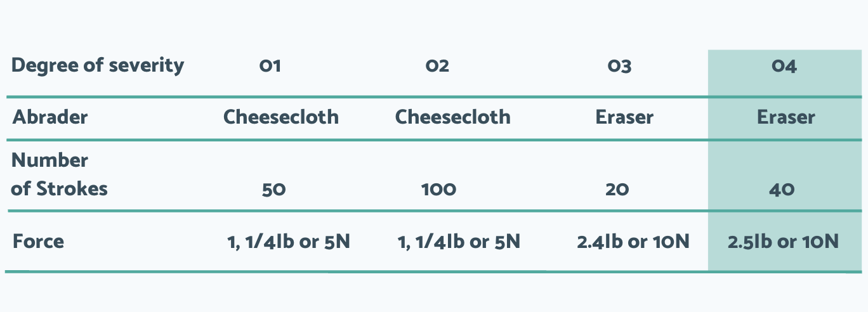Click the 20 strokes cell

coord(617,190)
